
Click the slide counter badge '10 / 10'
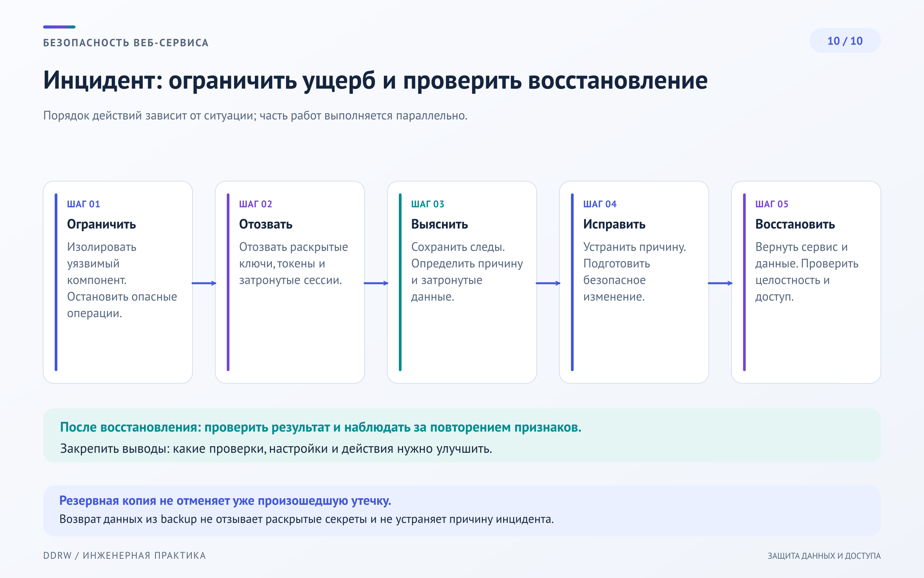point(845,41)
